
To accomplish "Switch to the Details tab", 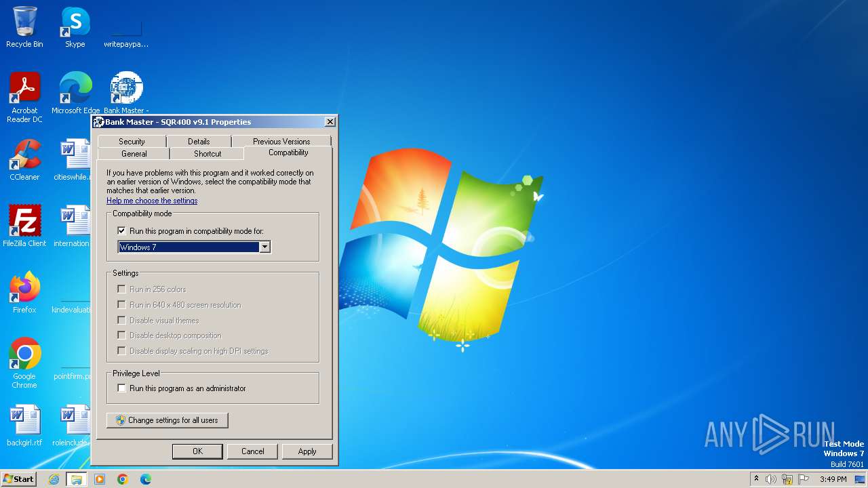I will (199, 142).
